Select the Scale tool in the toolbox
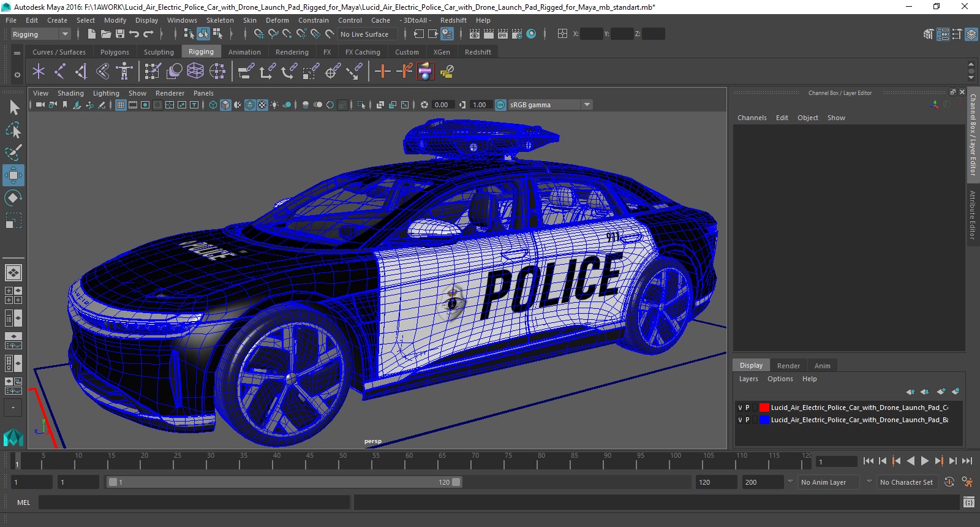This screenshot has width=980, height=527. (x=13, y=221)
